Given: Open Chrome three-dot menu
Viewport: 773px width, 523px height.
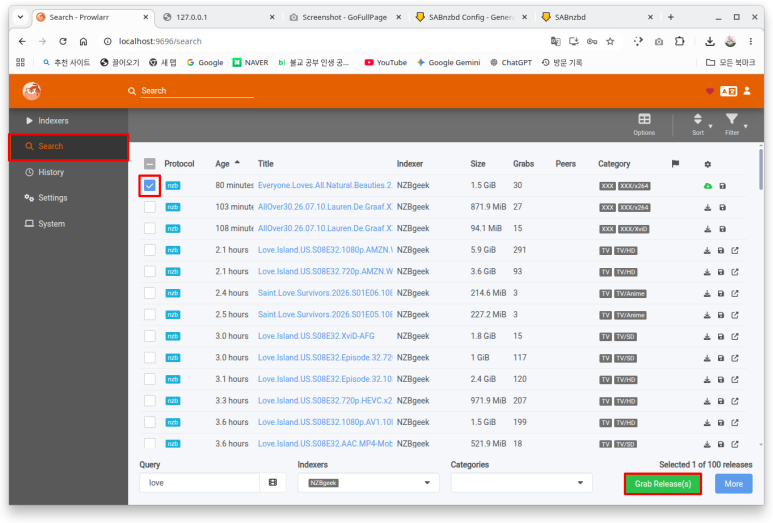Looking at the screenshot, I should coord(750,41).
